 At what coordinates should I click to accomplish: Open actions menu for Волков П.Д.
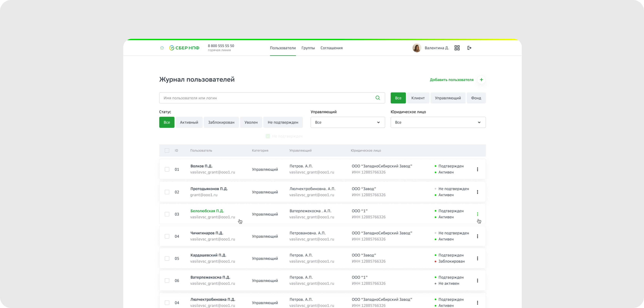477,169
